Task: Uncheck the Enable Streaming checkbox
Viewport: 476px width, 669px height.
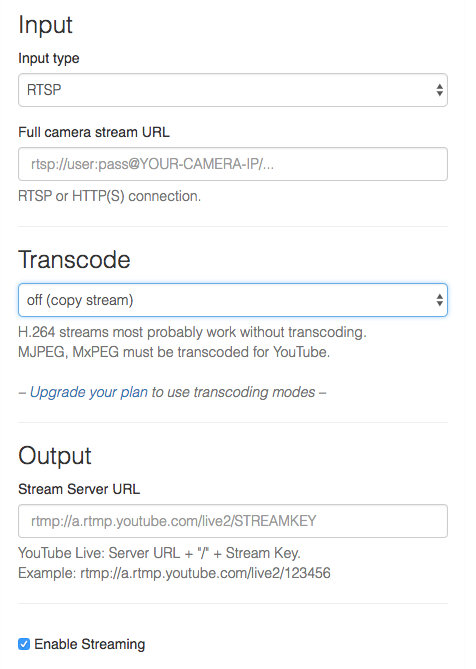Action: [x=24, y=644]
